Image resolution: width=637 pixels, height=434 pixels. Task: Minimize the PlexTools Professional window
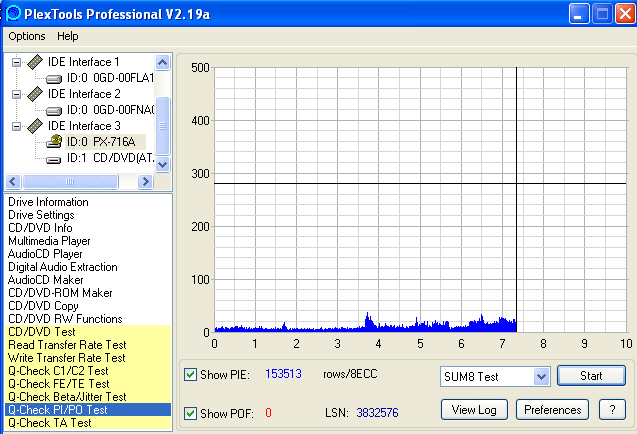tap(579, 14)
